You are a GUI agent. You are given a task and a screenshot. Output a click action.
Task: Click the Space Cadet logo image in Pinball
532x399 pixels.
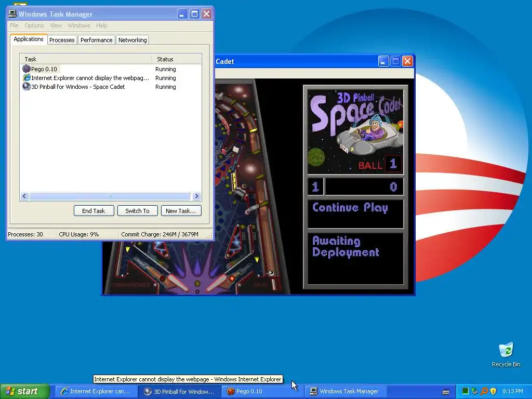click(355, 131)
